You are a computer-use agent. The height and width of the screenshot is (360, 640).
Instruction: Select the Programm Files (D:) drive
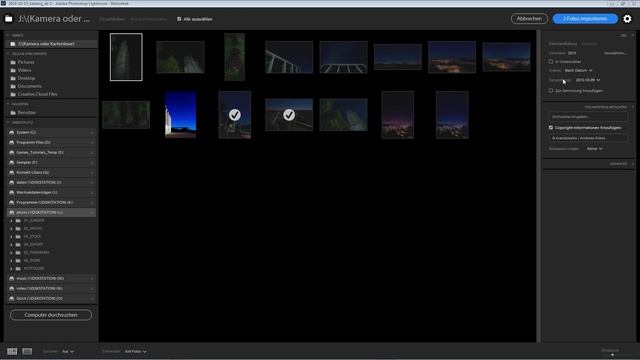(x=51, y=142)
